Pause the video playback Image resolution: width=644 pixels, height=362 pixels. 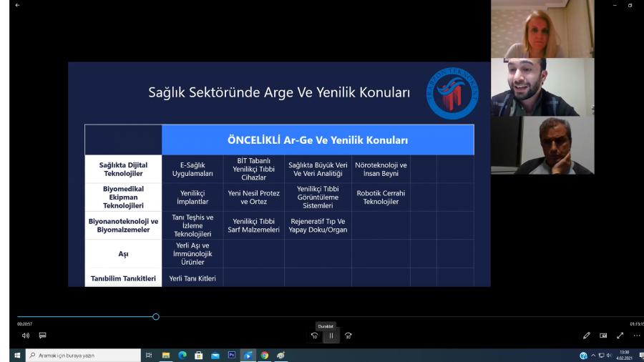[x=331, y=336]
